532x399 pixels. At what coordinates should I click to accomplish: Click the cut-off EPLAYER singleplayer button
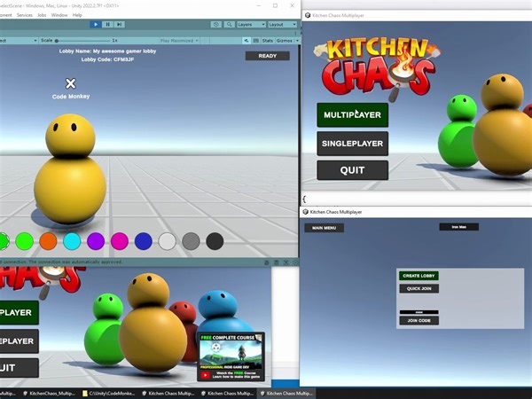19,341
